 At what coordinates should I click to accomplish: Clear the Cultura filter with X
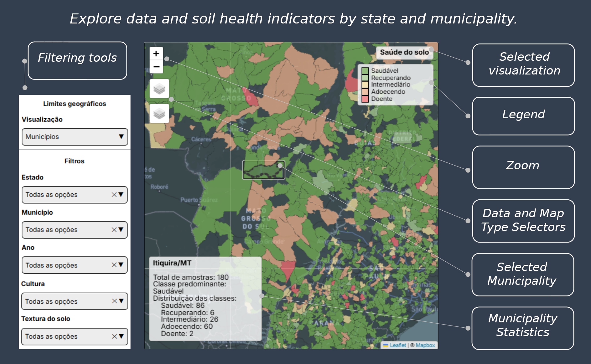click(114, 301)
